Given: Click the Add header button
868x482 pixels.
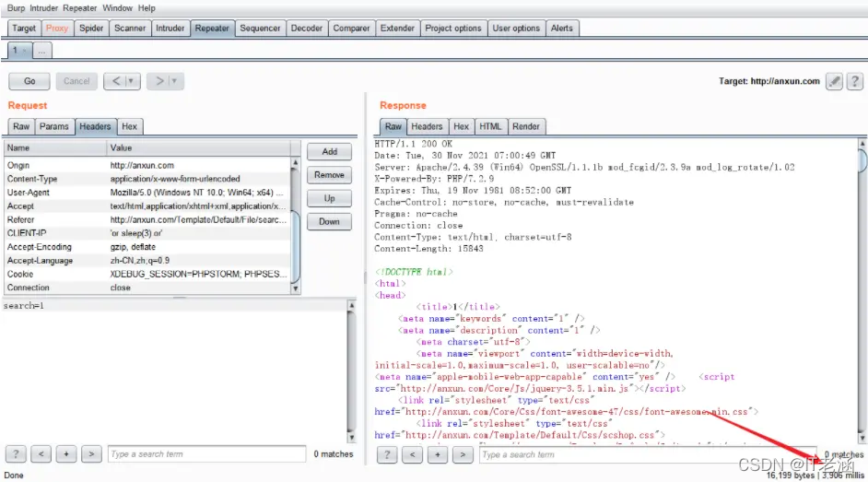Looking at the screenshot, I should click(329, 152).
